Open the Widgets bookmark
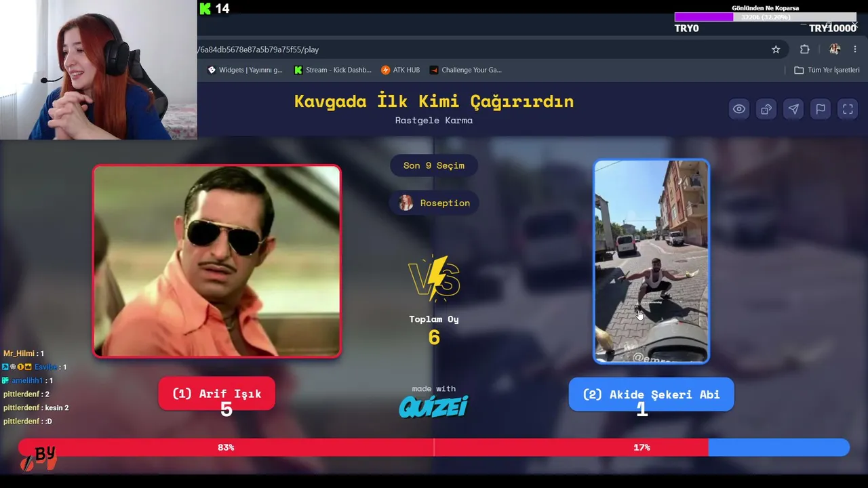 [x=245, y=70]
